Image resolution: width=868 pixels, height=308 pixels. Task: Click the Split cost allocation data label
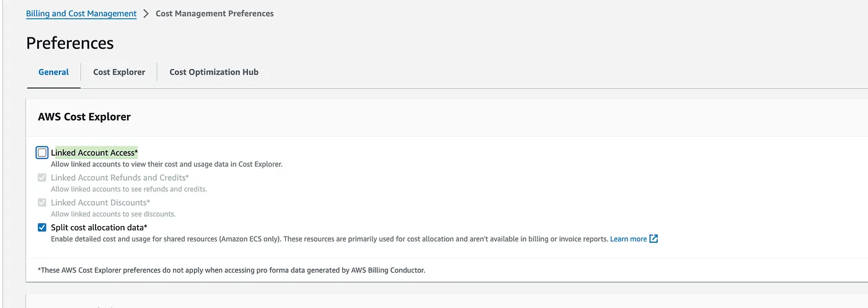(x=99, y=227)
